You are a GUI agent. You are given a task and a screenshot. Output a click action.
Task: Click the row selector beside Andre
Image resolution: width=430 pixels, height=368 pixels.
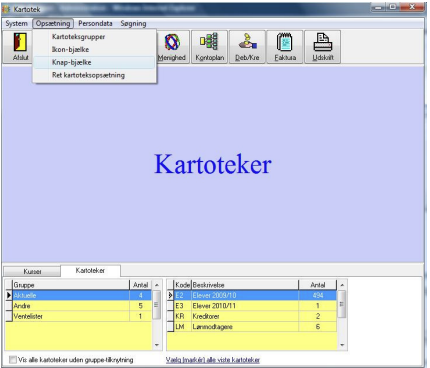click(x=9, y=306)
